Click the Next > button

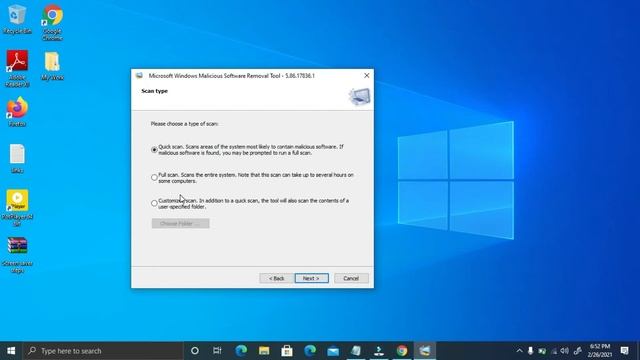[311, 278]
